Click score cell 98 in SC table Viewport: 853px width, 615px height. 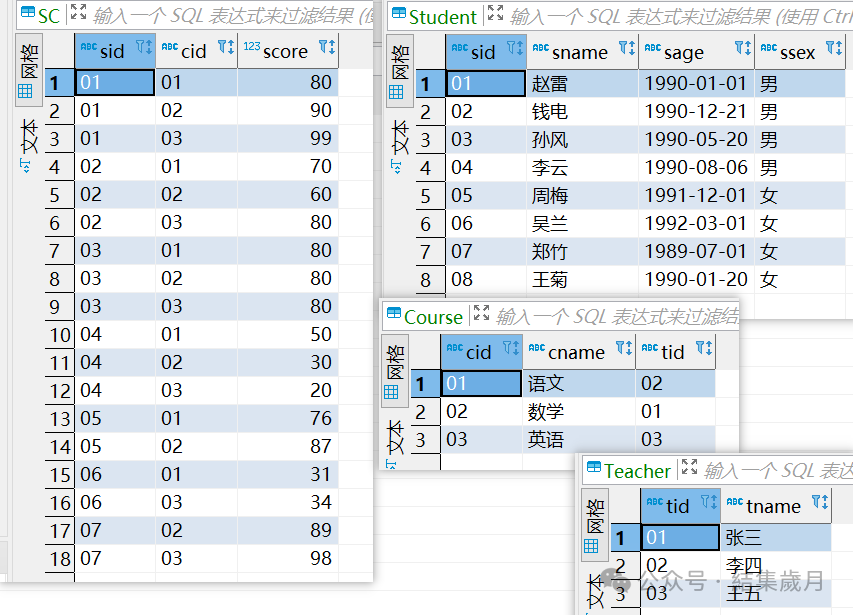288,558
